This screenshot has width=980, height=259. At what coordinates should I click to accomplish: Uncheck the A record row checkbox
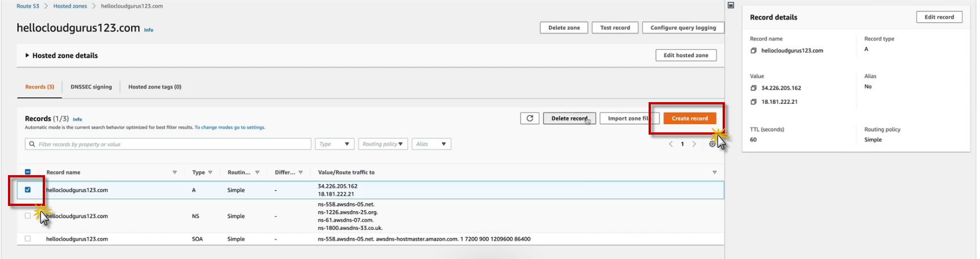pyautogui.click(x=27, y=189)
